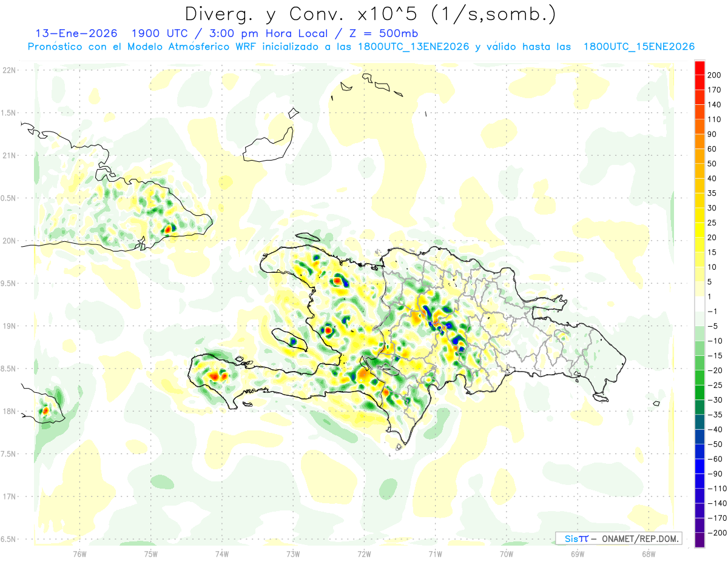The height and width of the screenshot is (562, 728).
Task: Click the '17N' latitude label
Action: pyautogui.click(x=8, y=497)
